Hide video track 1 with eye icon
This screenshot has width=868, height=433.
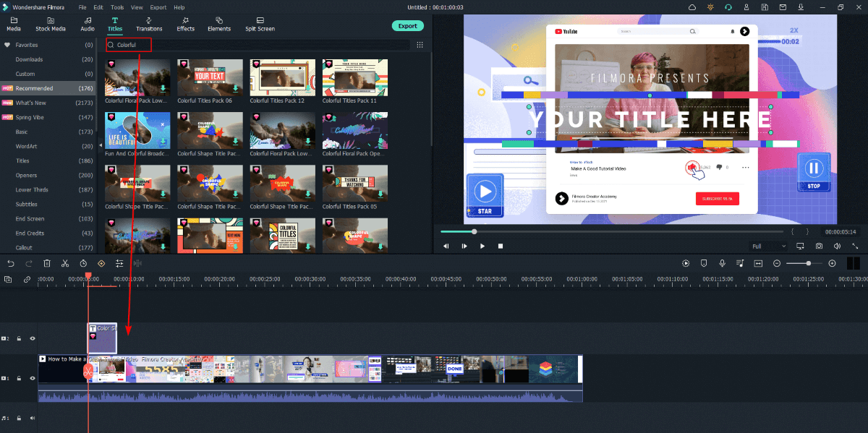point(32,378)
